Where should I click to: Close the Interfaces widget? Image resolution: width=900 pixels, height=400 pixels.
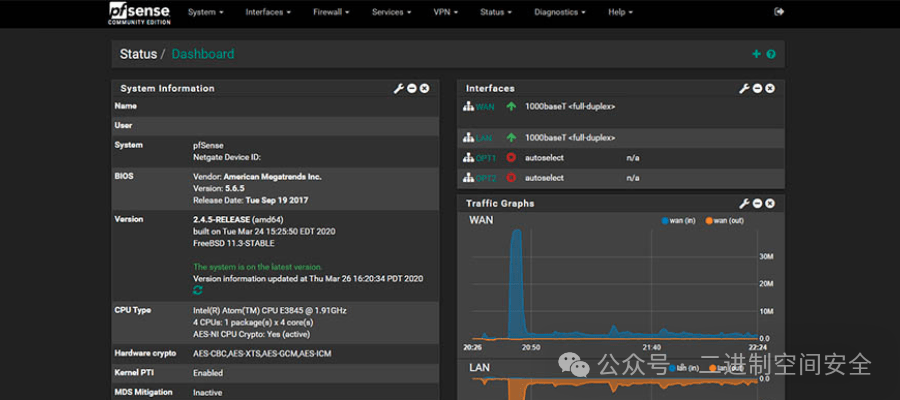[x=770, y=89]
